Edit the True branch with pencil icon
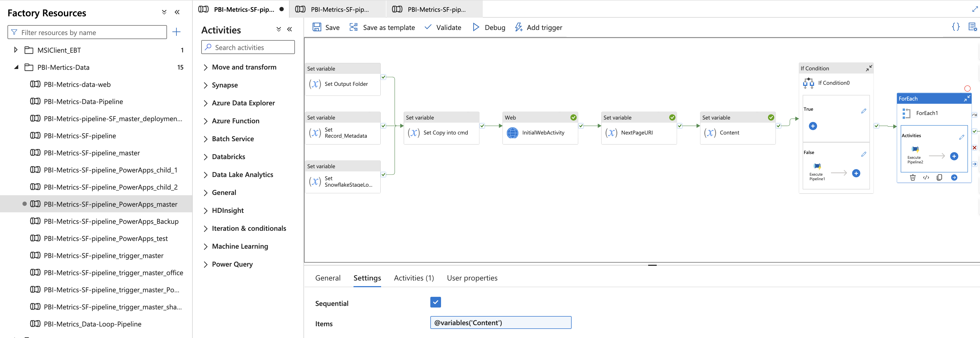Viewport: 980px width, 338px height. (864, 111)
